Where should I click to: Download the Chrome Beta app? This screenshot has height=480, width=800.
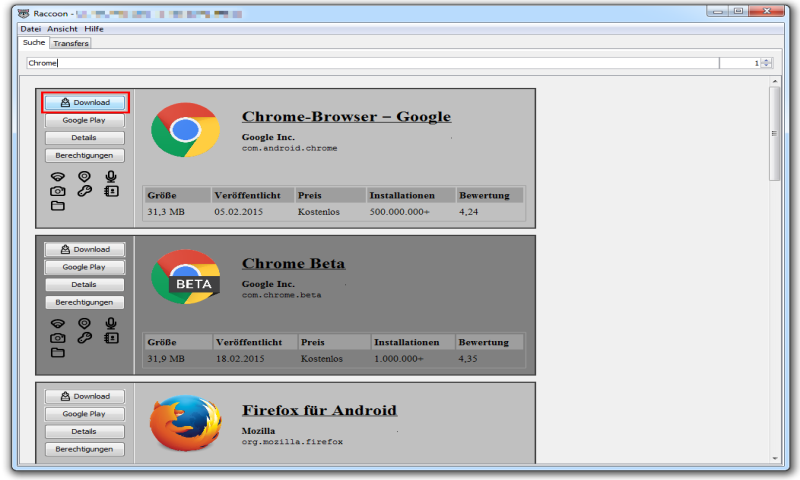click(x=85, y=249)
